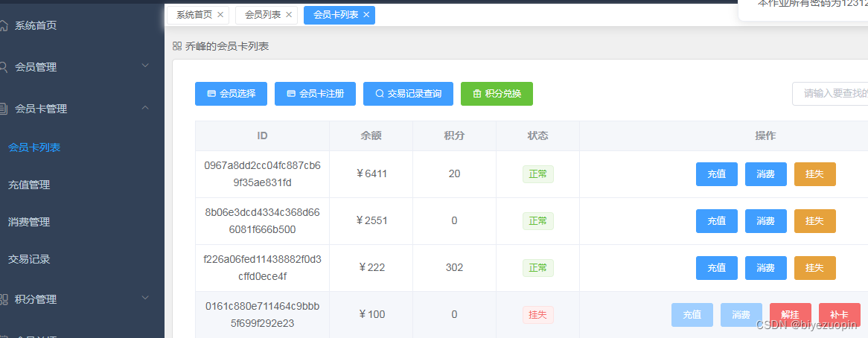868x338 pixels.
Task: Click 挂失 for card with balance ¥6411
Action: (815, 174)
